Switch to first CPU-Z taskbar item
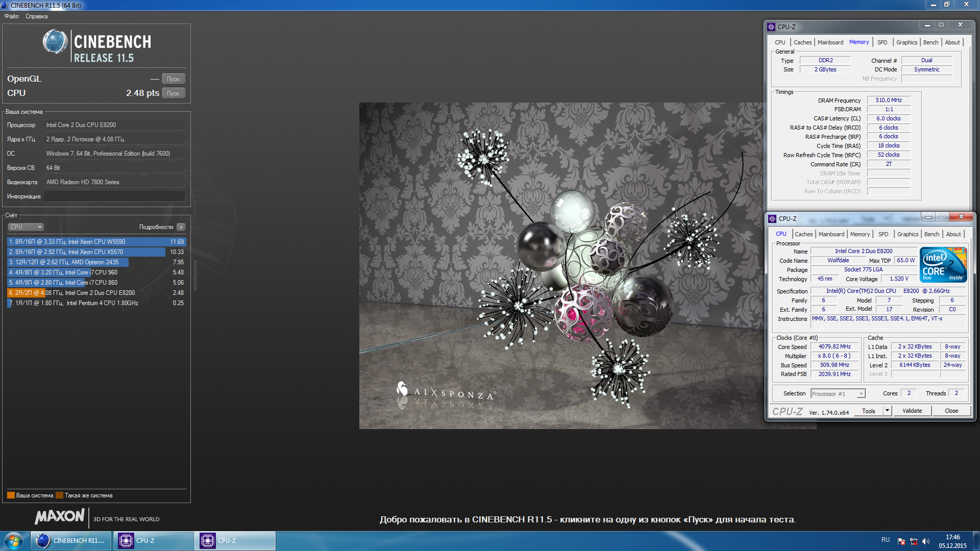 point(153,541)
